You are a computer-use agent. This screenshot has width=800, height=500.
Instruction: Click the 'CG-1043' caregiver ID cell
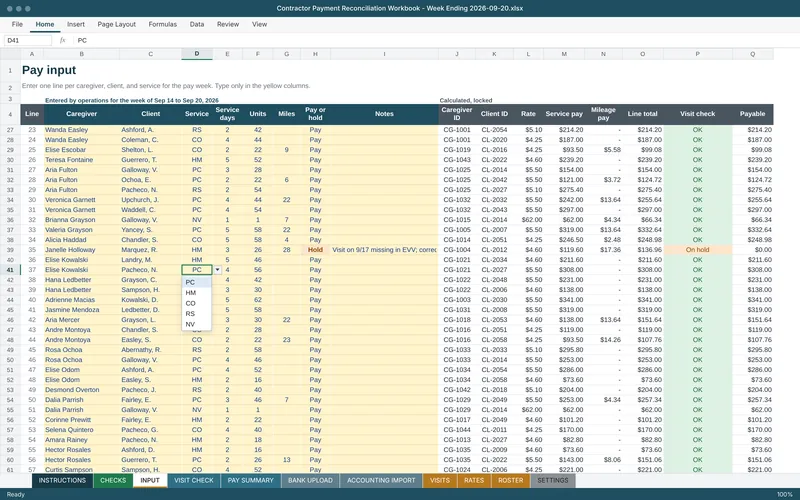pos(457,160)
